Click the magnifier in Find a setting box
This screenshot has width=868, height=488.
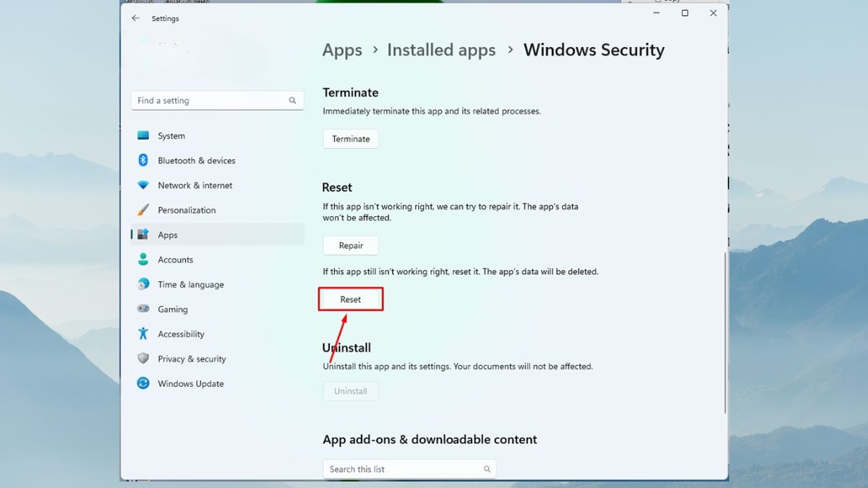[x=292, y=100]
